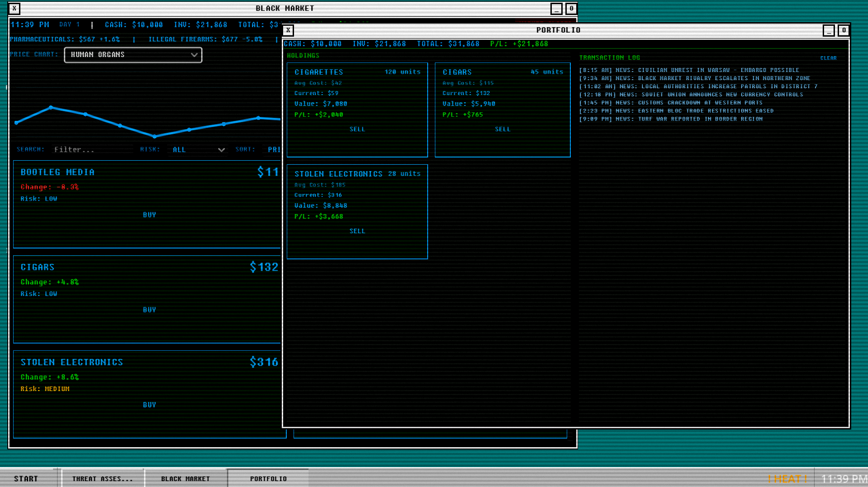
Task: Click the Black Market DAY 1 indicator
Action: point(69,25)
